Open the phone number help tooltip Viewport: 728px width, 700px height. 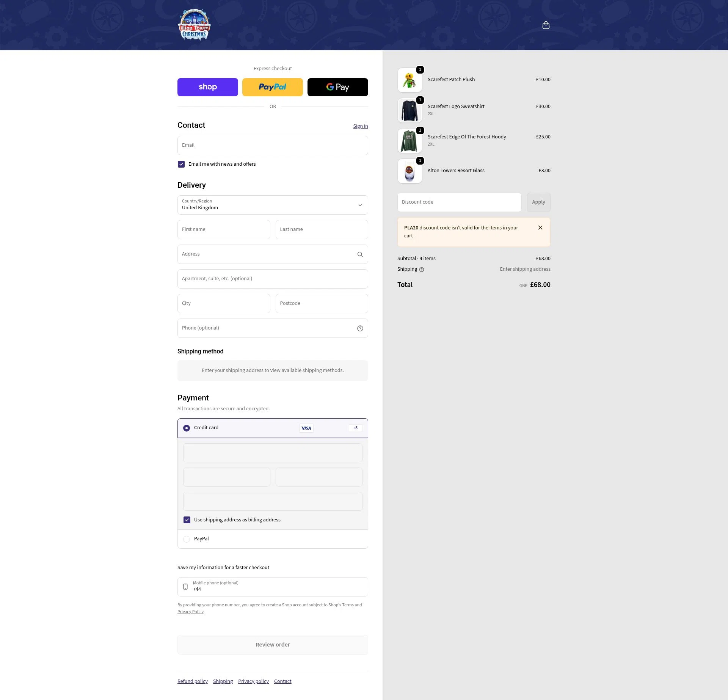click(x=359, y=328)
